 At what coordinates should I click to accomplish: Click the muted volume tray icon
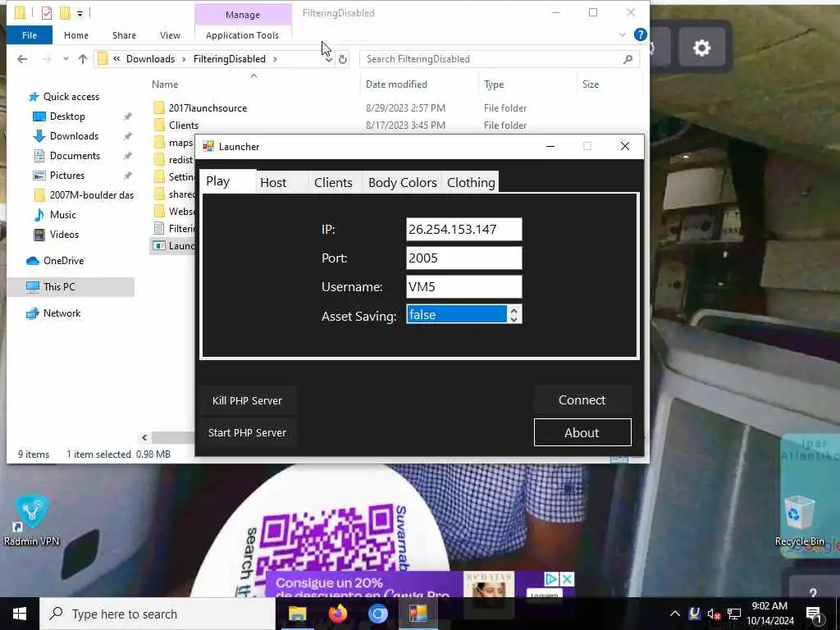click(713, 614)
